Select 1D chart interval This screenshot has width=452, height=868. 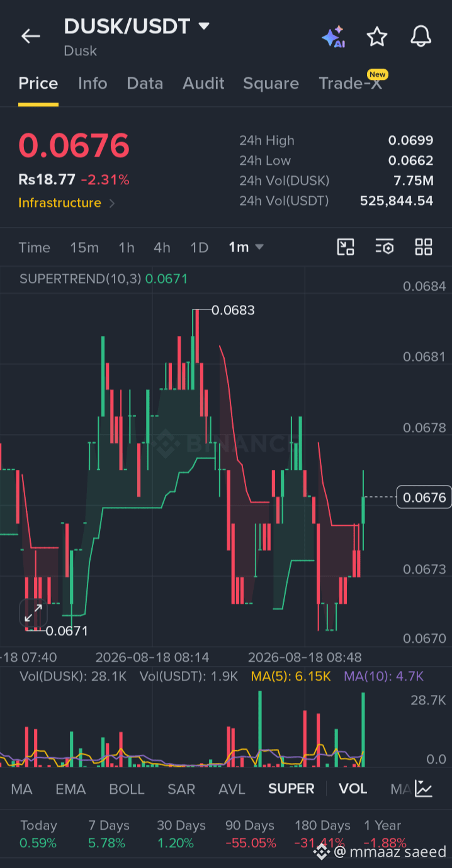[199, 248]
